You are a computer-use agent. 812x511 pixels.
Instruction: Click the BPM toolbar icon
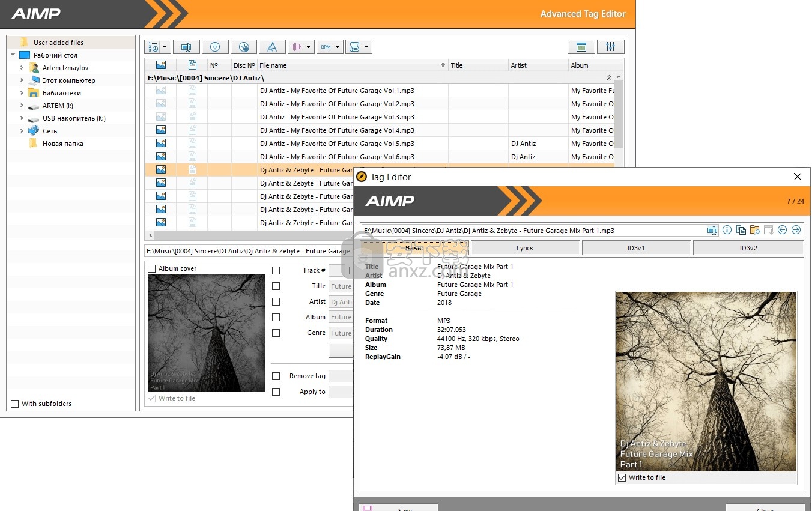coord(325,47)
